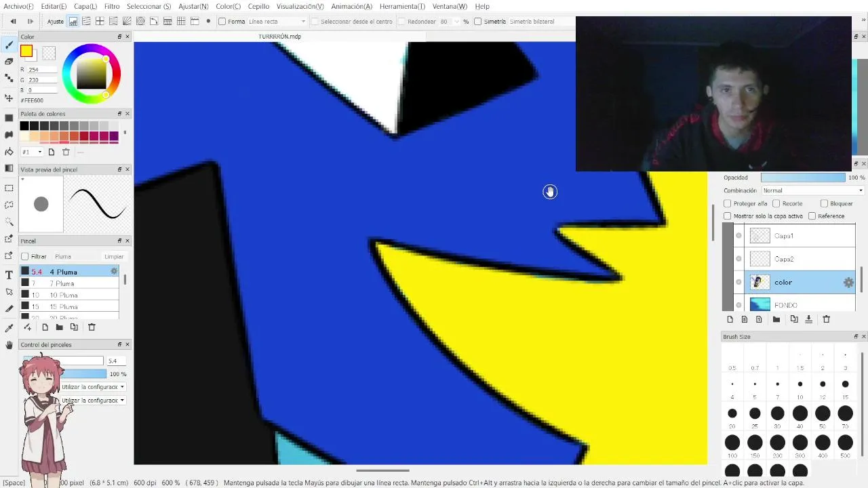Float the Brush Size panel with its dock icon

click(856, 337)
